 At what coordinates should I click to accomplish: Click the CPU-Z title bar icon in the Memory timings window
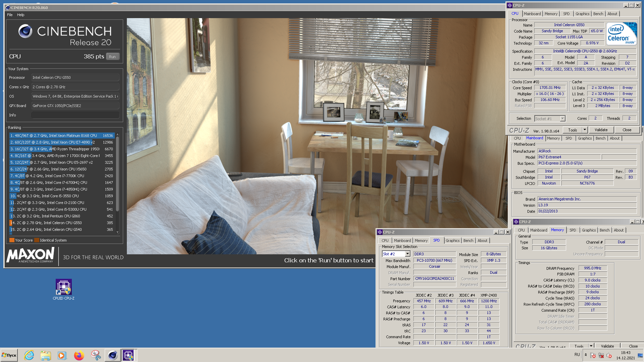tap(516, 222)
